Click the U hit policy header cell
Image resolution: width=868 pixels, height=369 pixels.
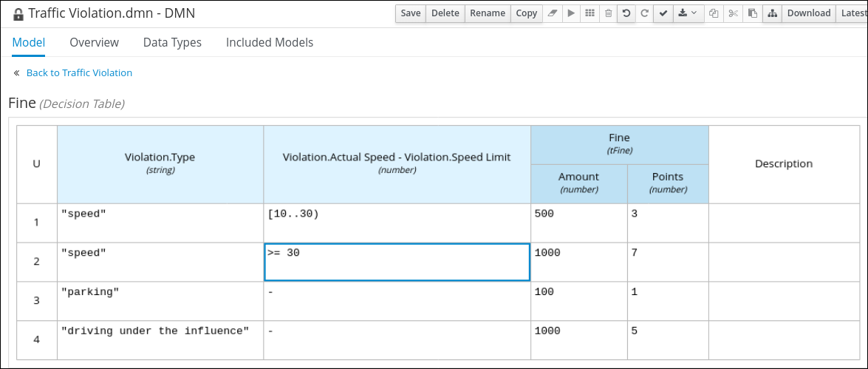tap(36, 164)
